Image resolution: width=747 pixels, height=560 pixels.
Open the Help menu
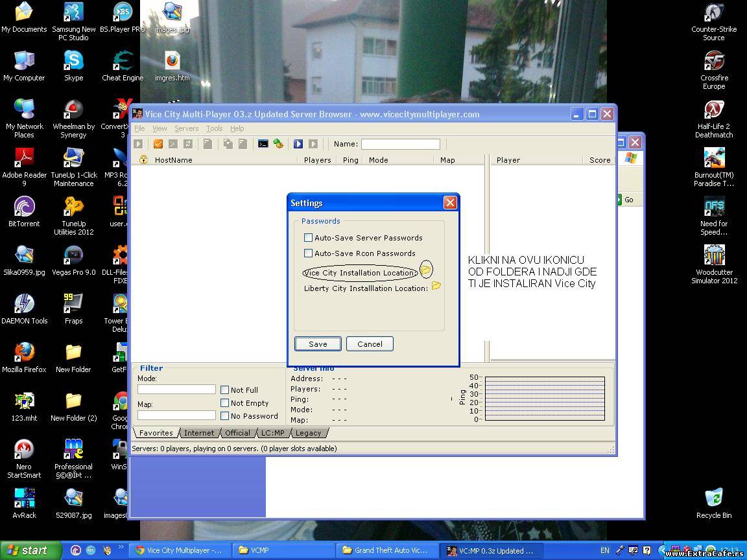(x=237, y=128)
